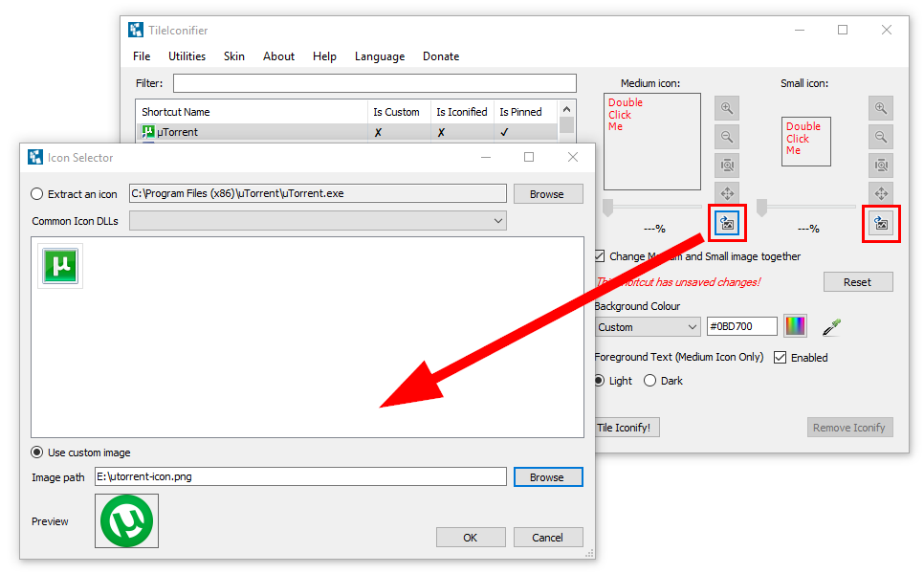Viewport: 924px width, 574px height.
Task: Click the custom image preview thumbnail
Action: tap(126, 521)
